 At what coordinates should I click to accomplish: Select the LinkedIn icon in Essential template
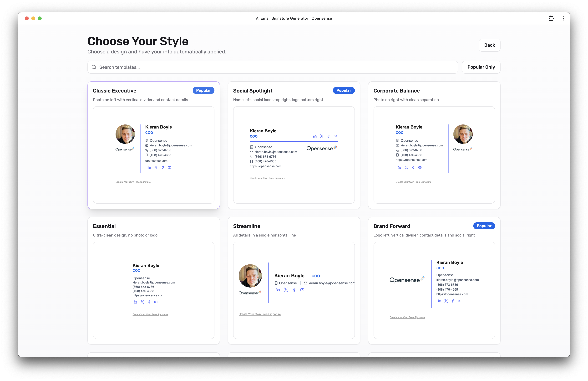[135, 302]
